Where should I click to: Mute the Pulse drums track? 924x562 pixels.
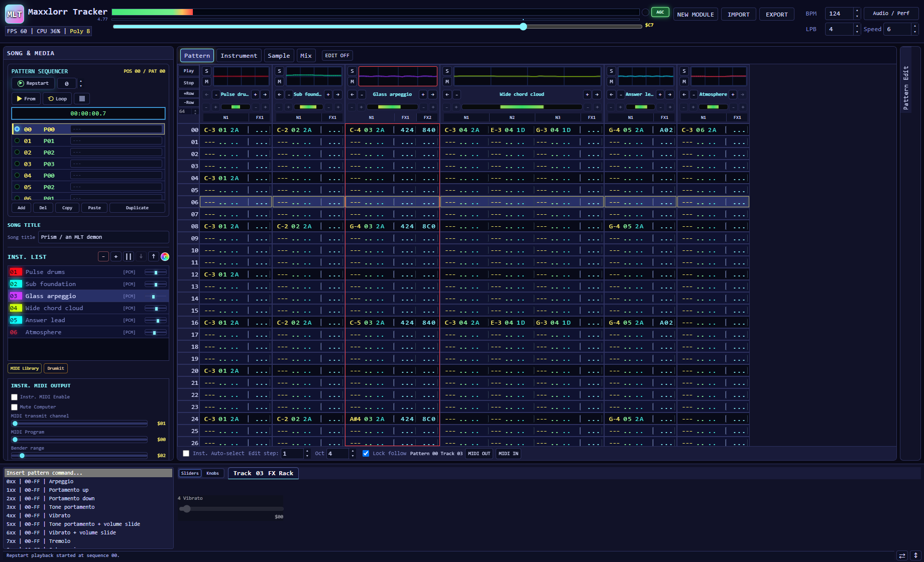[x=206, y=81]
